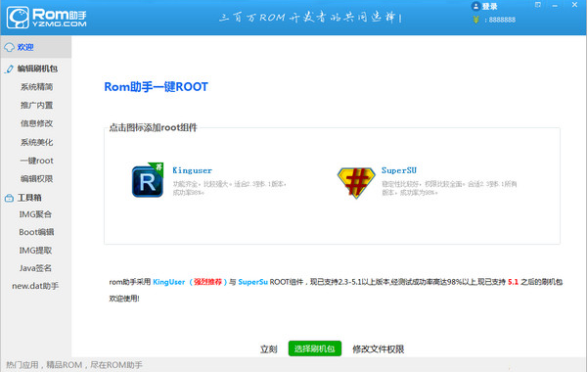
Task: Click the red 强烈推荐 text
Action: pyautogui.click(x=207, y=282)
